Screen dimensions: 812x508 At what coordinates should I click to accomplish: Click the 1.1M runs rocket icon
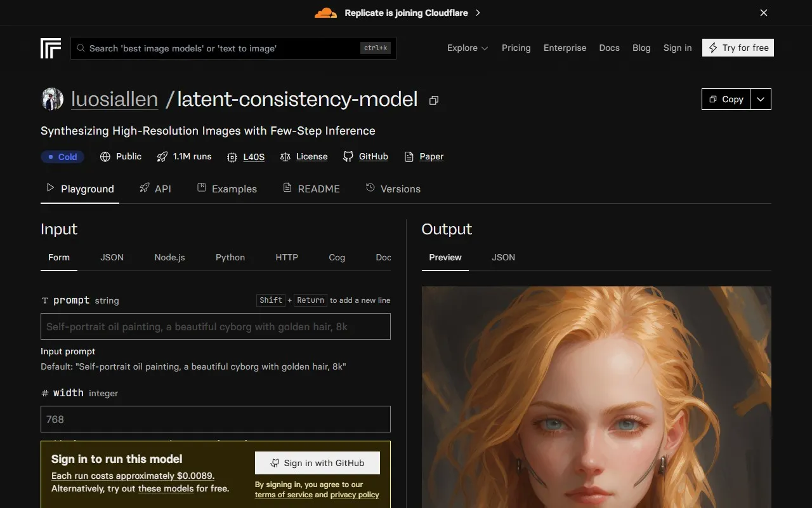pos(162,156)
